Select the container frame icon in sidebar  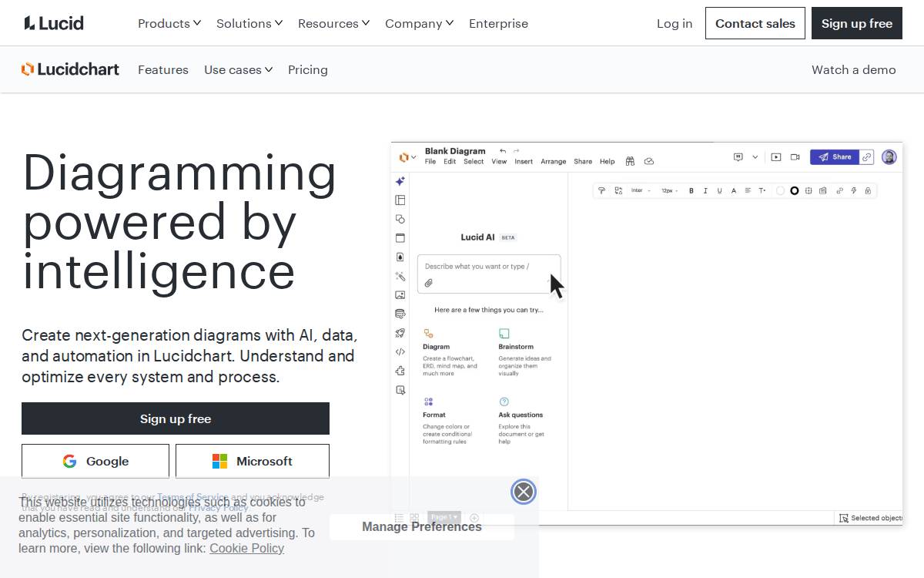click(400, 238)
